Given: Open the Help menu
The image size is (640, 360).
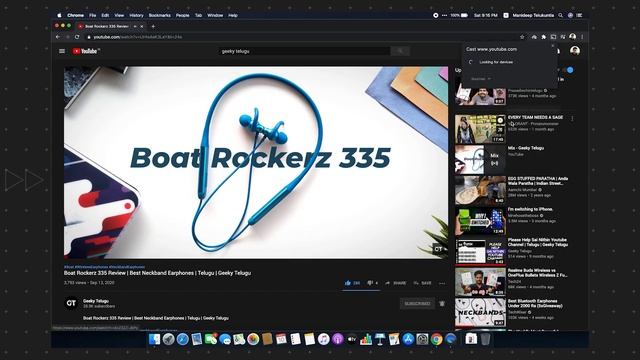Looking at the screenshot, I should pyautogui.click(x=233, y=15).
